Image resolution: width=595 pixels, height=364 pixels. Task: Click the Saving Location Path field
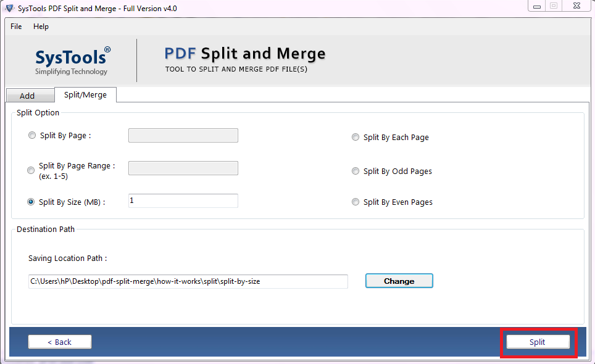tap(188, 281)
